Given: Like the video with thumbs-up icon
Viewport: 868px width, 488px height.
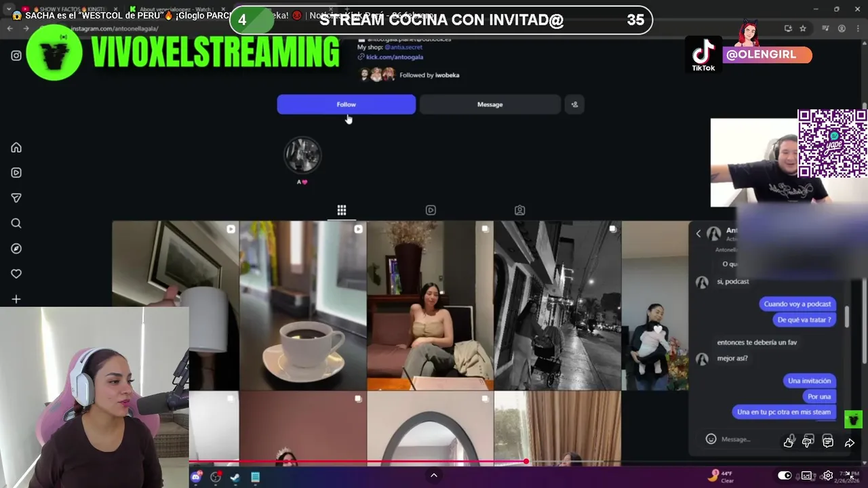Looking at the screenshot, I should pyautogui.click(x=788, y=443).
